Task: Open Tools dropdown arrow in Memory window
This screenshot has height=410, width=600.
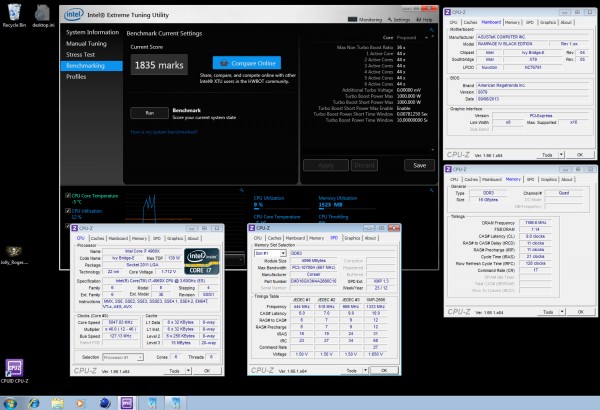Action: coord(562,312)
